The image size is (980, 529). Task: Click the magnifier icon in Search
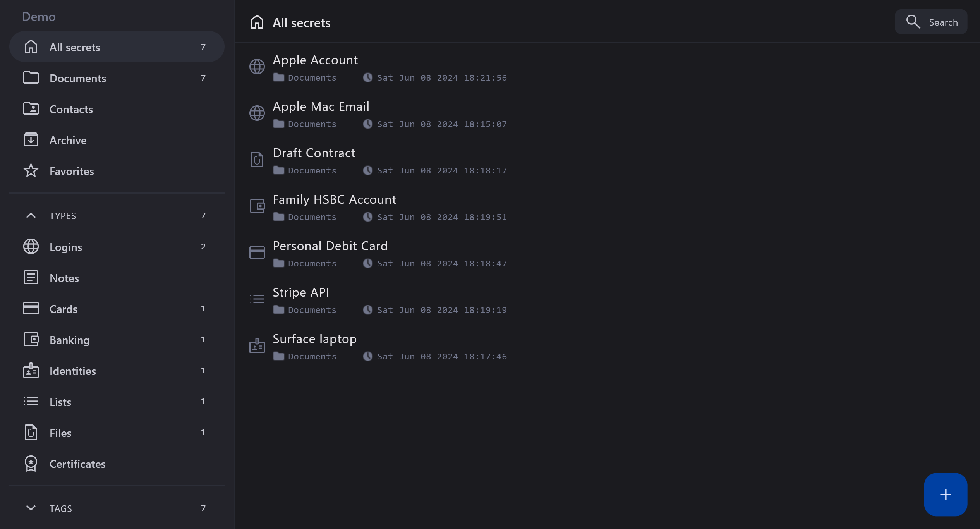(x=913, y=22)
